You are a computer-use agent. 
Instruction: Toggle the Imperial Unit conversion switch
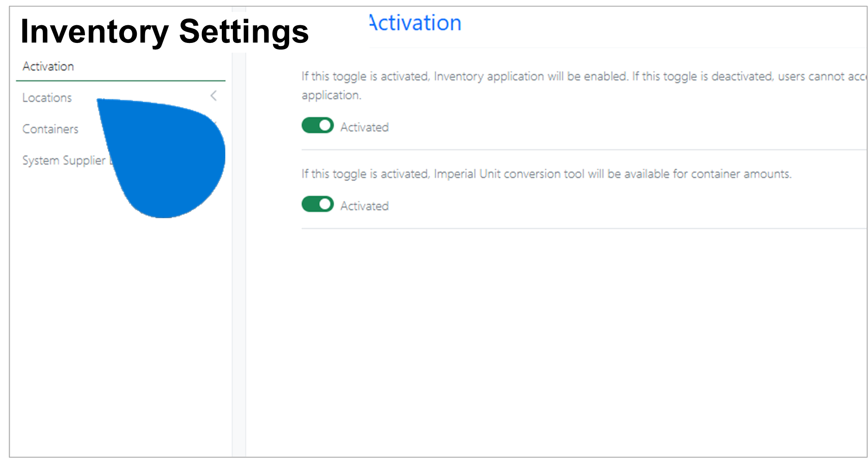318,204
